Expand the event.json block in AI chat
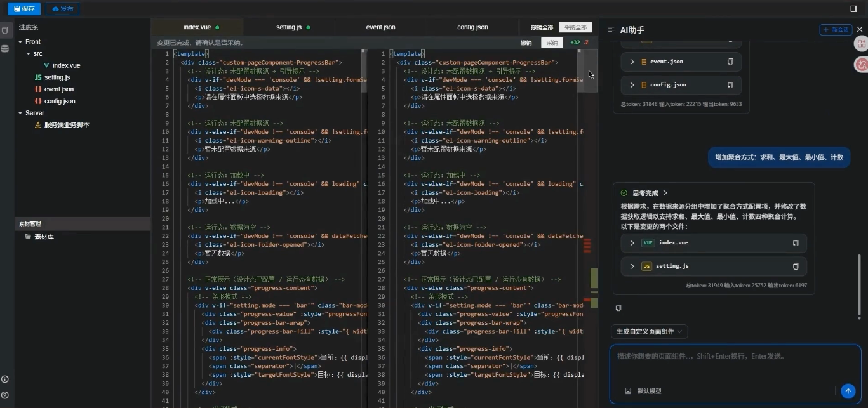Image resolution: width=868 pixels, height=408 pixels. point(632,62)
